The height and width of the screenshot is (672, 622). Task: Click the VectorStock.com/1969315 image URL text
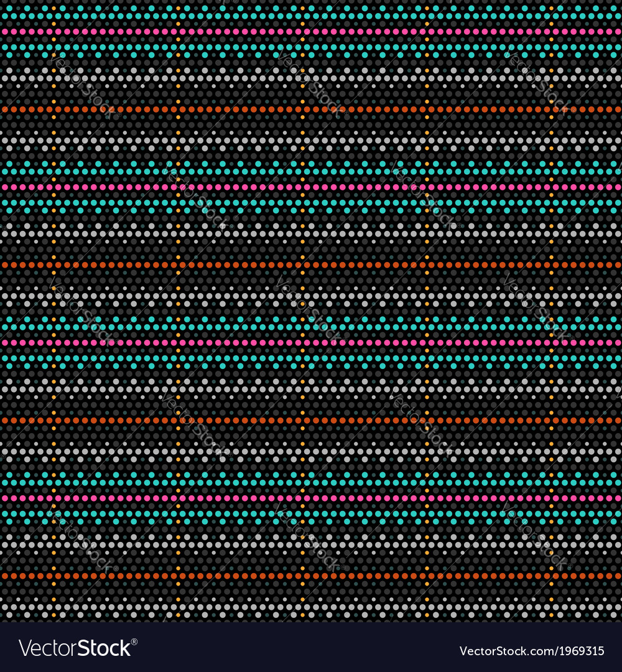[x=532, y=651]
